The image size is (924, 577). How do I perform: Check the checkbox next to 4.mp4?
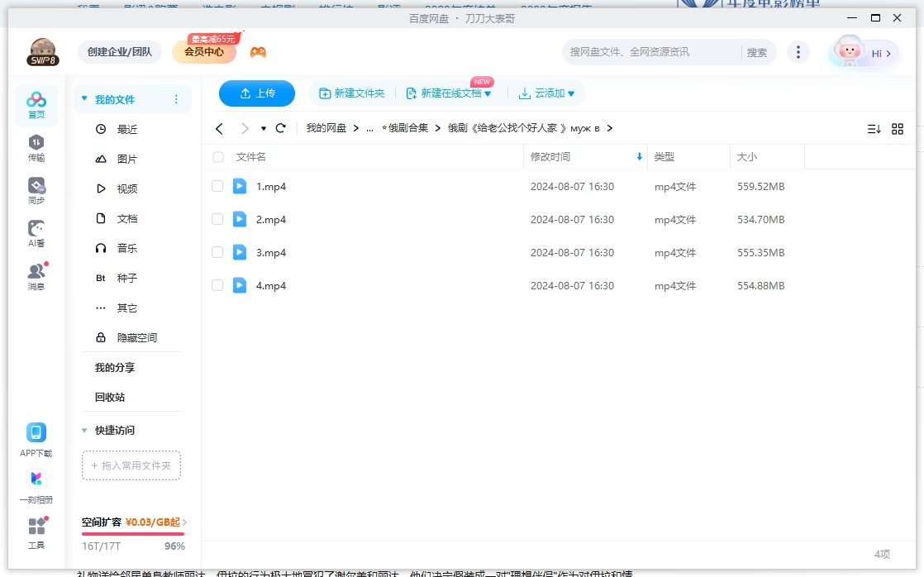coord(217,285)
